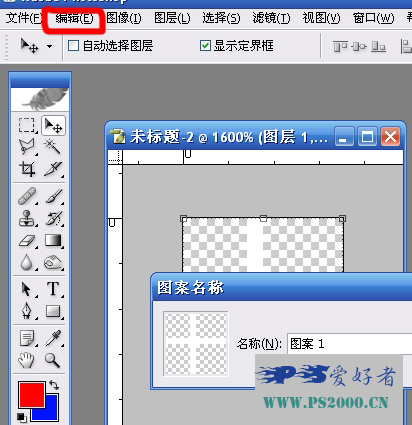Click the feather logo atop the toolbox
412x425 pixels.
click(x=40, y=99)
